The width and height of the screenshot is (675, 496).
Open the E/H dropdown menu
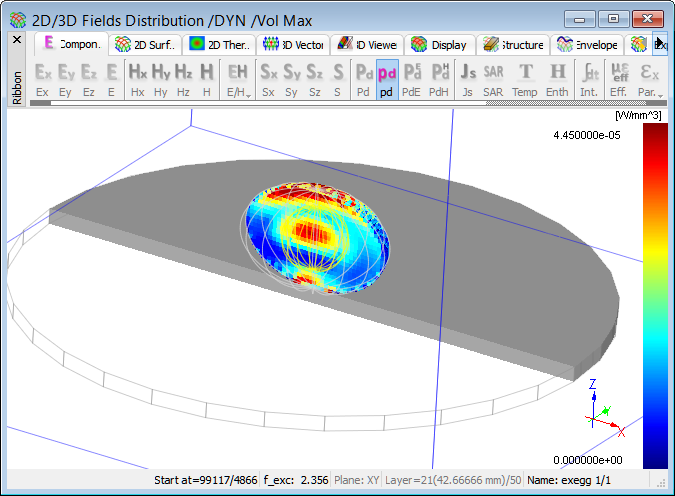(238, 78)
